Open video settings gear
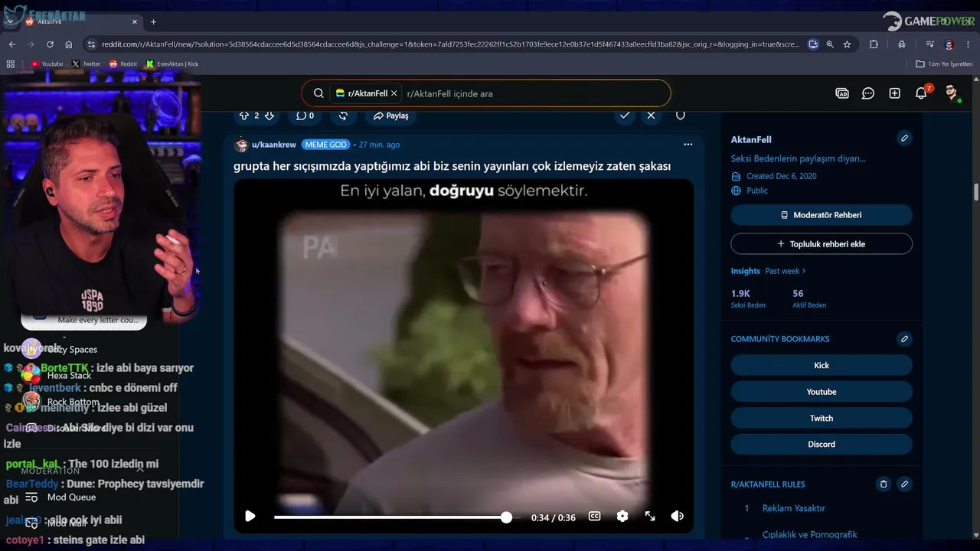This screenshot has width=980, height=551. coord(622,517)
